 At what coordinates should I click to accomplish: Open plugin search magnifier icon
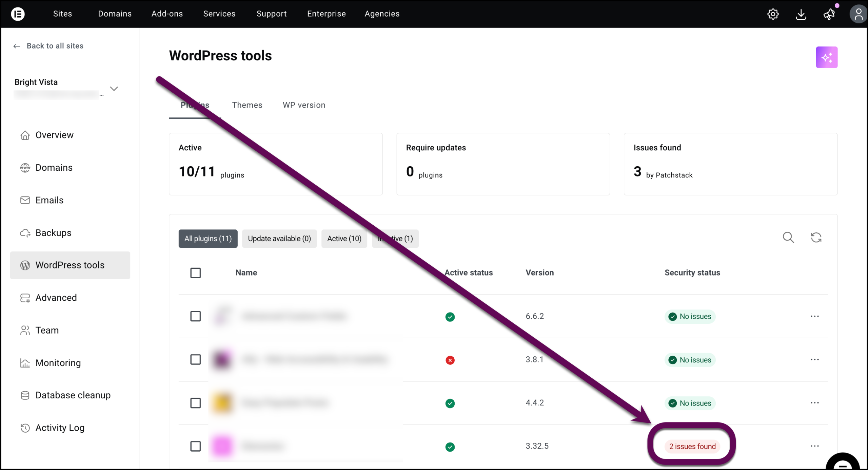click(x=788, y=238)
